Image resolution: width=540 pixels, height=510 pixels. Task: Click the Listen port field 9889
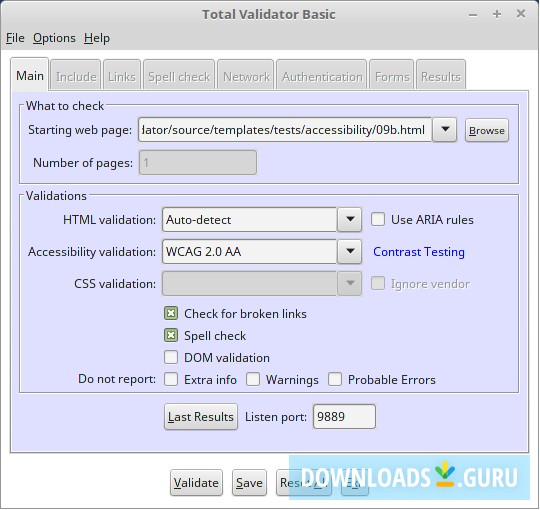click(x=344, y=416)
